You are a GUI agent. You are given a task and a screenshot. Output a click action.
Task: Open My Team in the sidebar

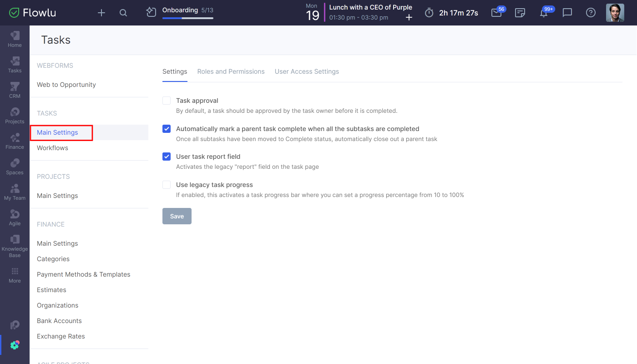click(x=15, y=192)
